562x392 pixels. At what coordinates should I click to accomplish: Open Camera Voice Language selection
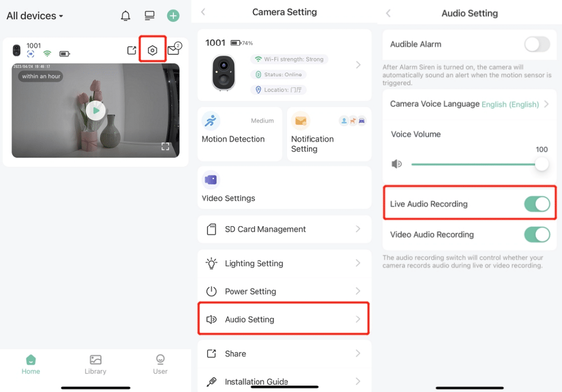click(470, 104)
